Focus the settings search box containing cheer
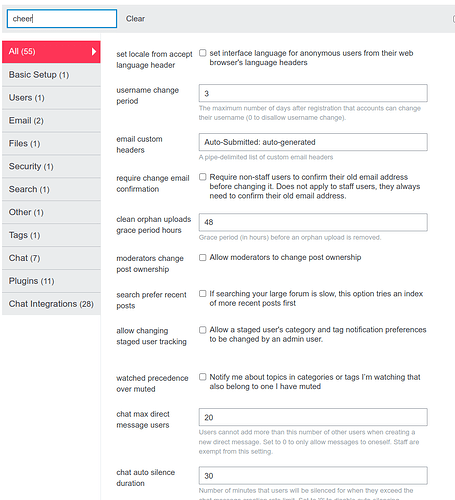 tap(62, 19)
